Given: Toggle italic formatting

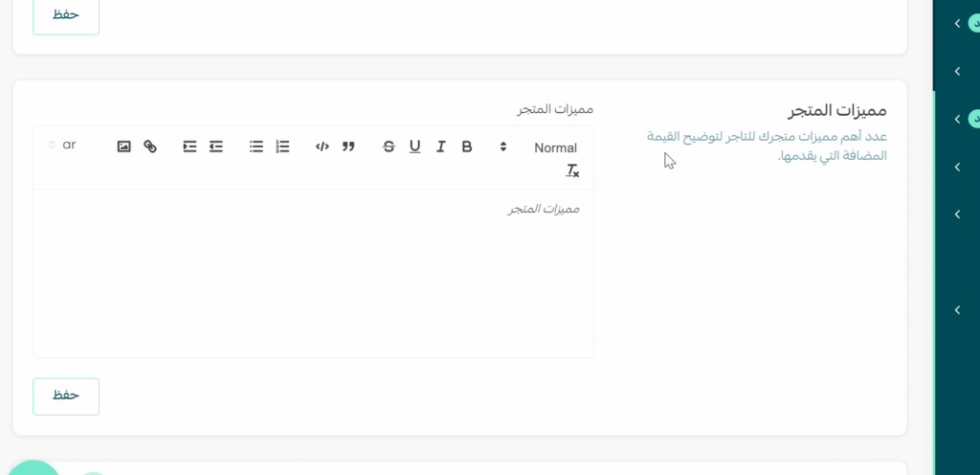Looking at the screenshot, I should pyautogui.click(x=441, y=147).
